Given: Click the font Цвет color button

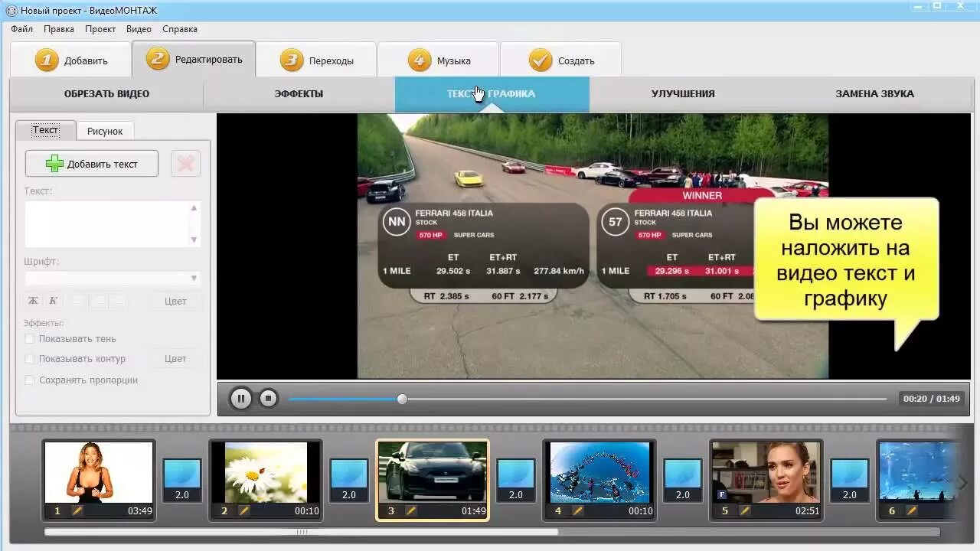Looking at the screenshot, I should tap(175, 302).
